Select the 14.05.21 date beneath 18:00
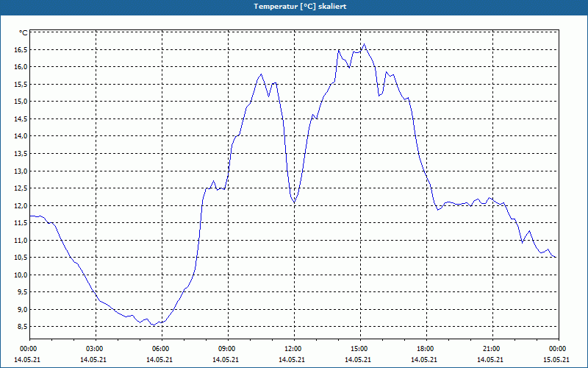The width and height of the screenshot is (588, 368). tap(424, 360)
